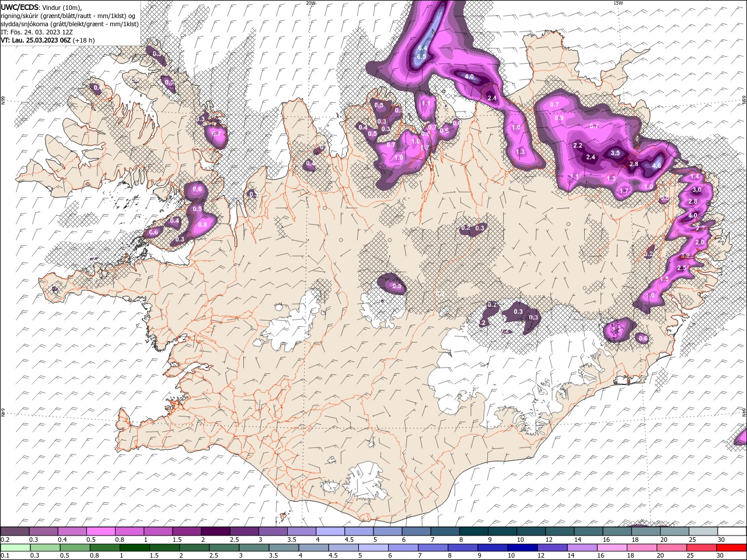
Task: Select lower legend blue swatch between 8 and 9
Action: (463, 547)
